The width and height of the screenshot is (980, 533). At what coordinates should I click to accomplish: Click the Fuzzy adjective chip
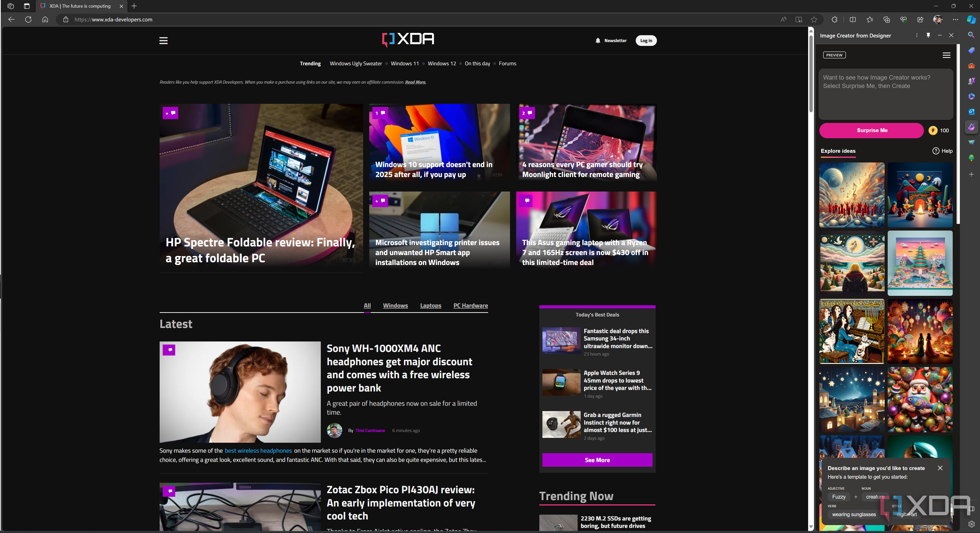coord(839,497)
